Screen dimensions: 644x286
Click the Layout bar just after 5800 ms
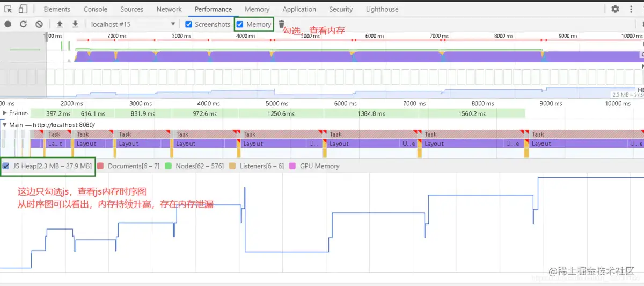point(363,144)
